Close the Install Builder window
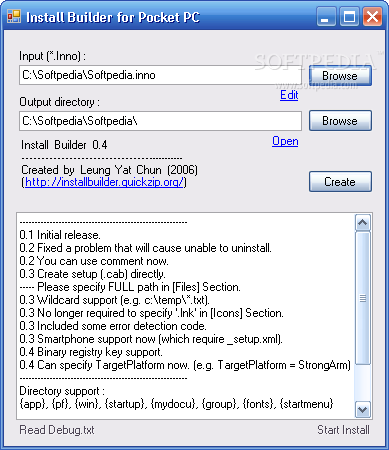Image resolution: width=389 pixels, height=450 pixels. (x=372, y=17)
